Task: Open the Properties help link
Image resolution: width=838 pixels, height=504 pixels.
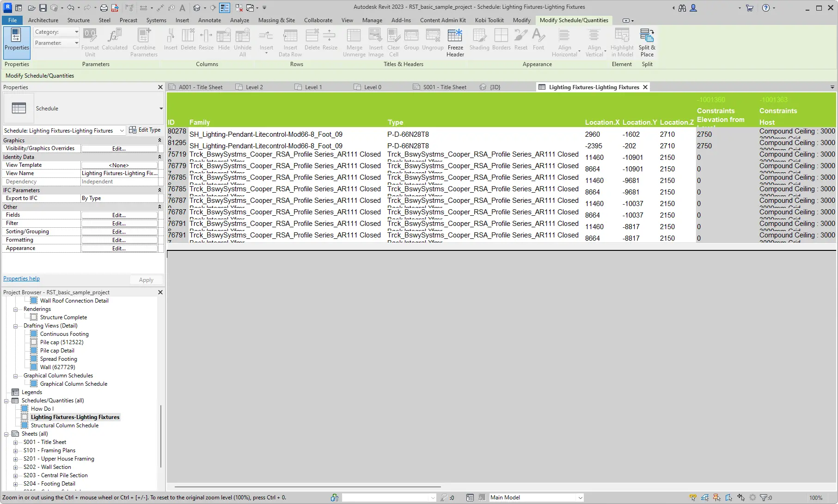Action: (21, 278)
